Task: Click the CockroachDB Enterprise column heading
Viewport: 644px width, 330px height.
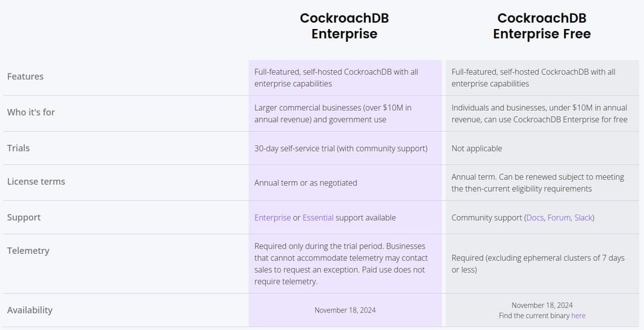Action: tap(345, 26)
